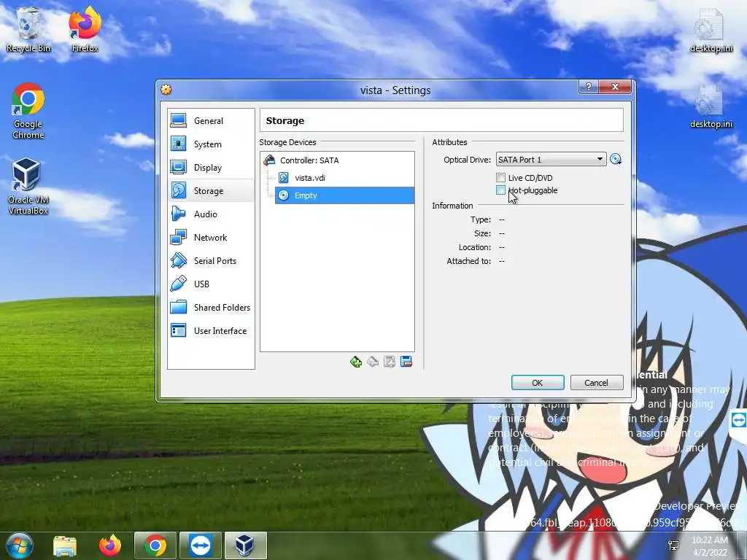Open File Explorer from the taskbar
The width and height of the screenshot is (747, 560).
(x=65, y=546)
